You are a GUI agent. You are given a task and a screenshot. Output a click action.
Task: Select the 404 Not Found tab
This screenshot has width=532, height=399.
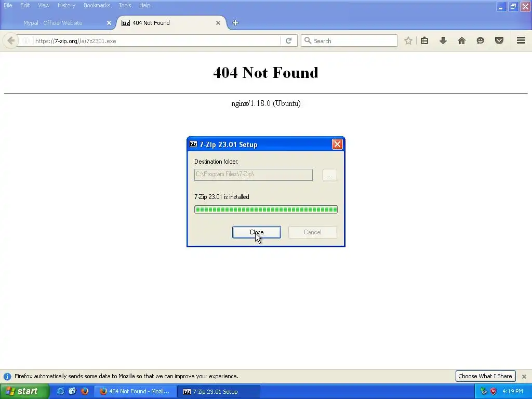point(171,23)
